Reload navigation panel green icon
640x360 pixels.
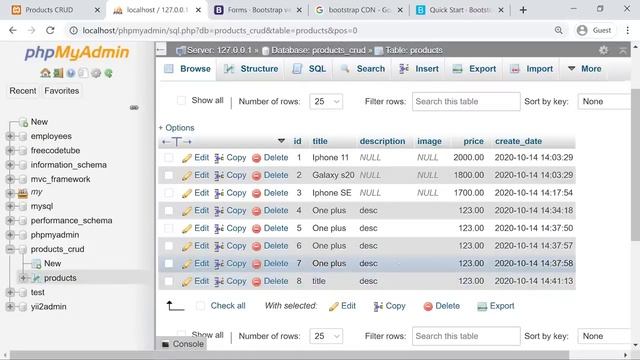(108, 73)
